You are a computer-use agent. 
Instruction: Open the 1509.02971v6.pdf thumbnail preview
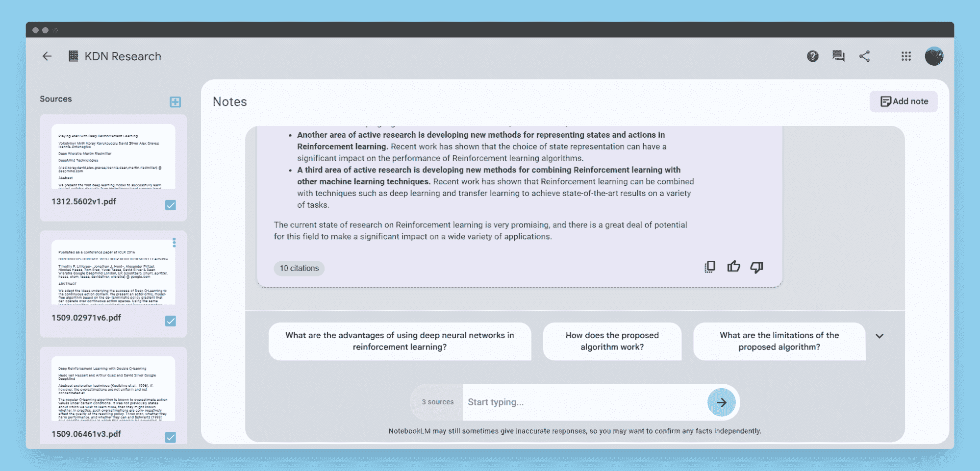point(113,272)
